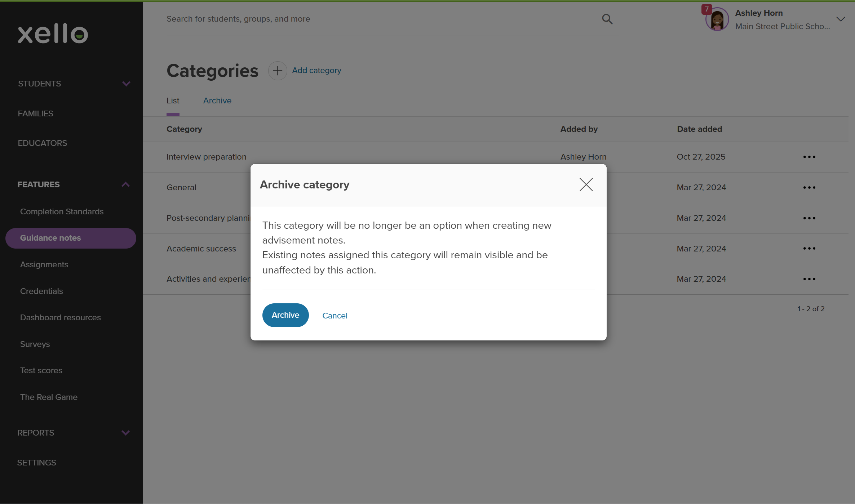
Task: Collapse the Features sidebar section
Action: click(x=125, y=184)
